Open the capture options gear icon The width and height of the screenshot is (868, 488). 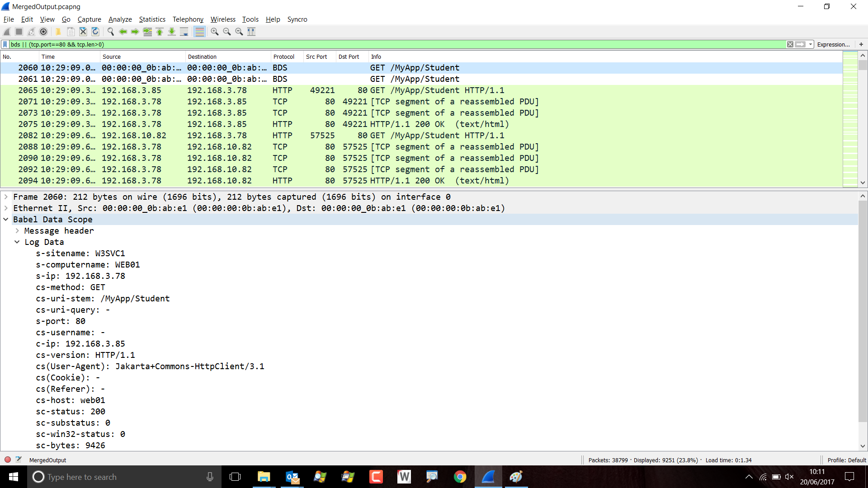click(43, 32)
